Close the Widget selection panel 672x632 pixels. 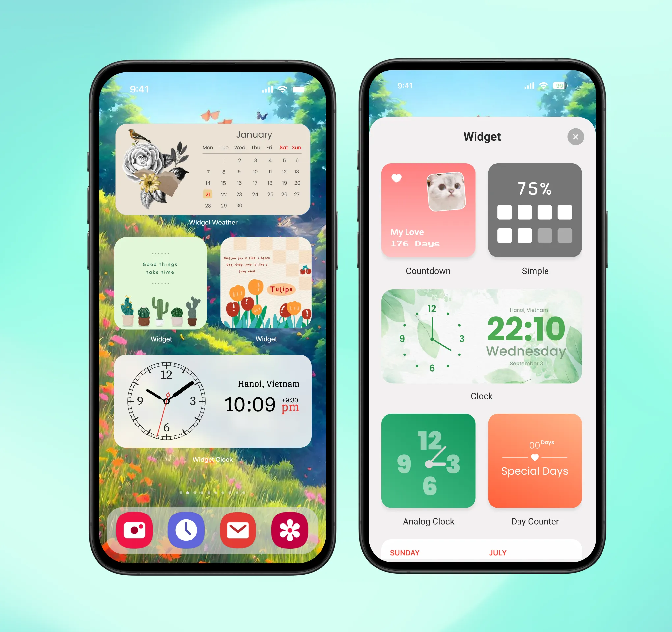[576, 135]
